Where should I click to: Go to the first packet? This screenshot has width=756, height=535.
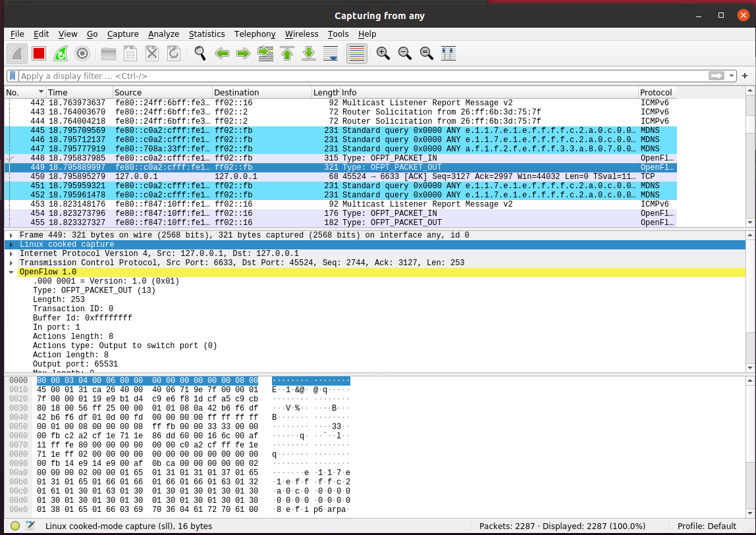pos(287,53)
